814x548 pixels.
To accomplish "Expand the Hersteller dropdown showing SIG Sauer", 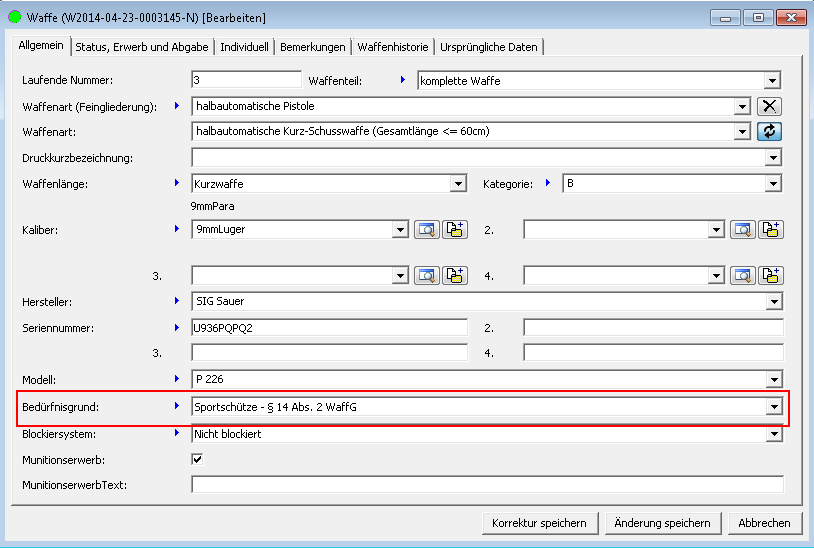I will point(772,301).
